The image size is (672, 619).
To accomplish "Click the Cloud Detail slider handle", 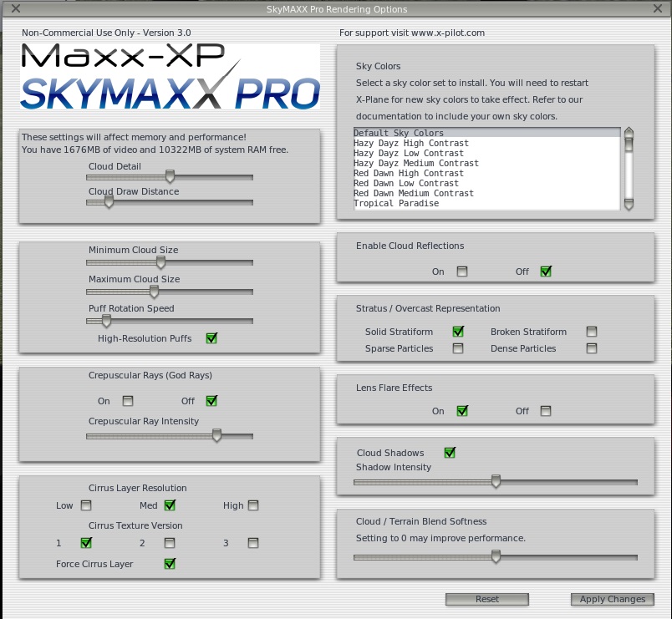I will 170,176.
